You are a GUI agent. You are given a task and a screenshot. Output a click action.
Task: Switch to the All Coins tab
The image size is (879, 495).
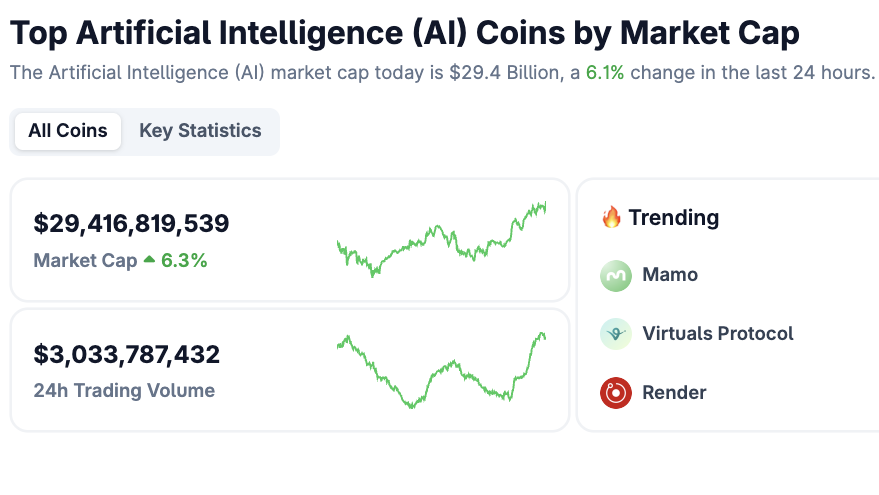(x=68, y=131)
